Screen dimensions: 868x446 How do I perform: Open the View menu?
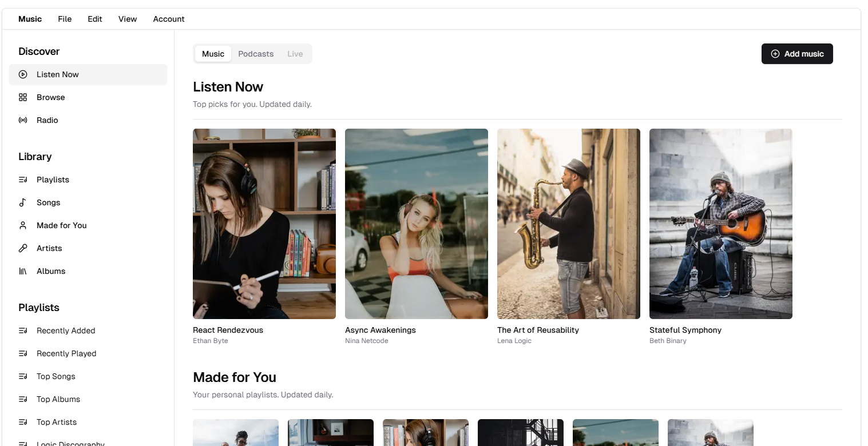(x=128, y=19)
